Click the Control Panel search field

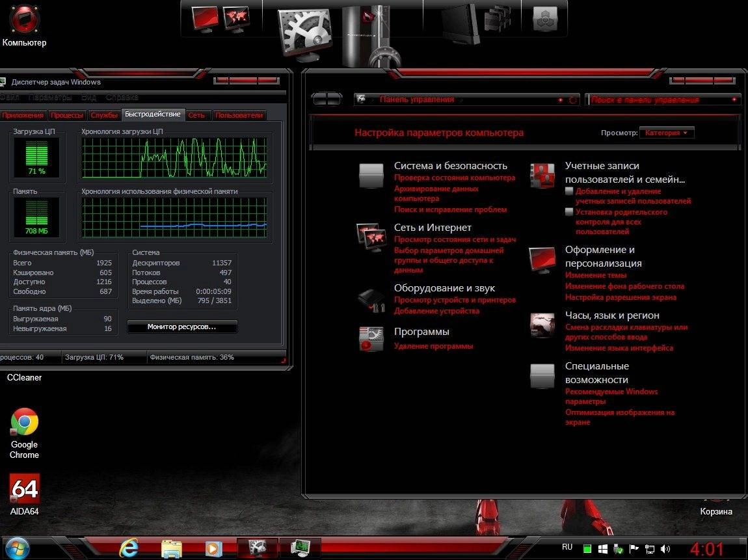662,100
